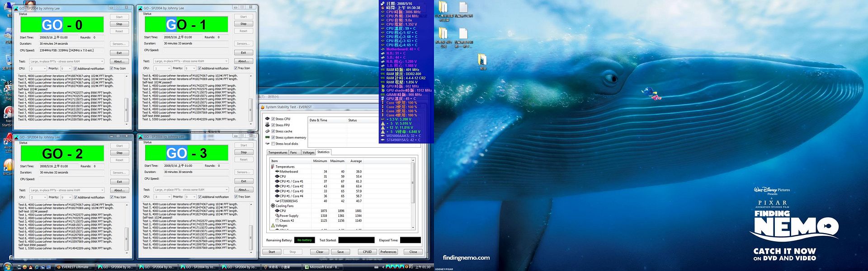Open the first desktop folder icon near the sidebar

443,7
